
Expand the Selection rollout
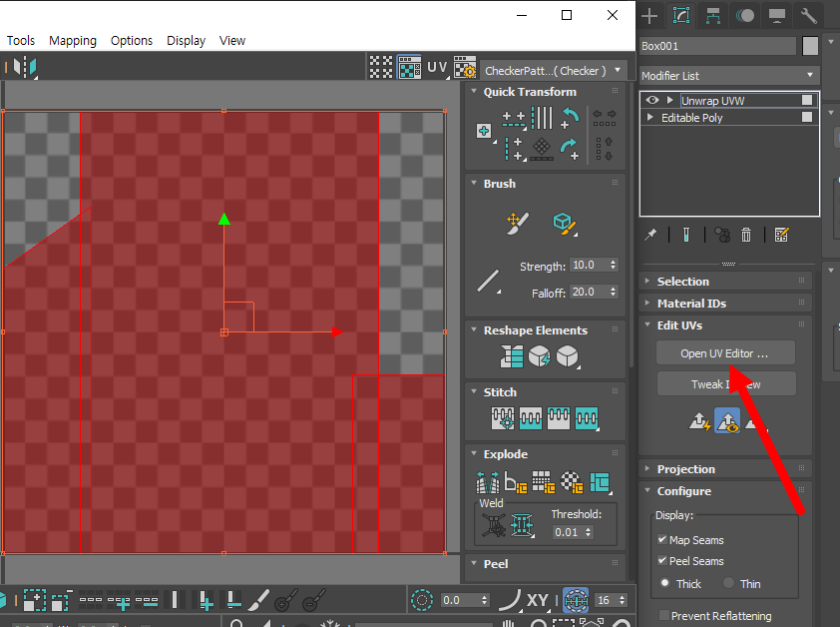click(725, 281)
